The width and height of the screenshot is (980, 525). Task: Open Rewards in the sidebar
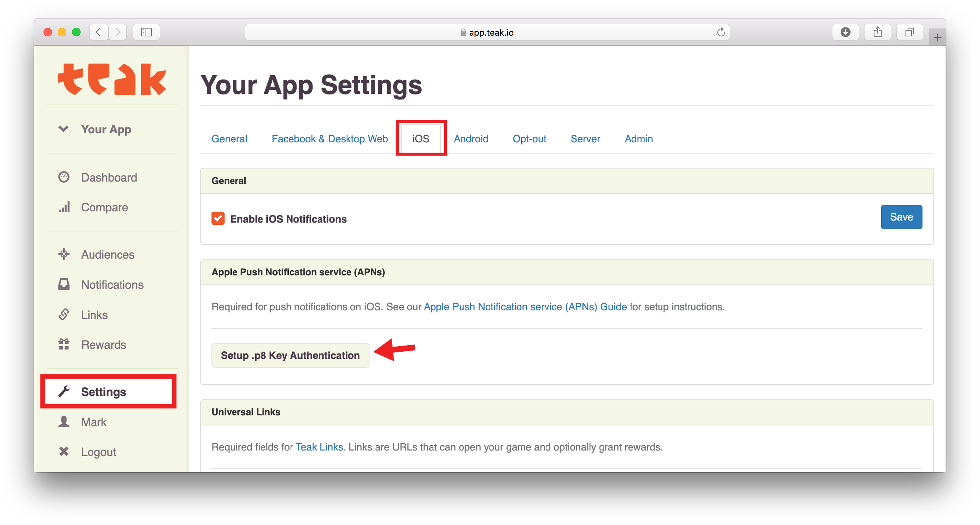tap(103, 345)
